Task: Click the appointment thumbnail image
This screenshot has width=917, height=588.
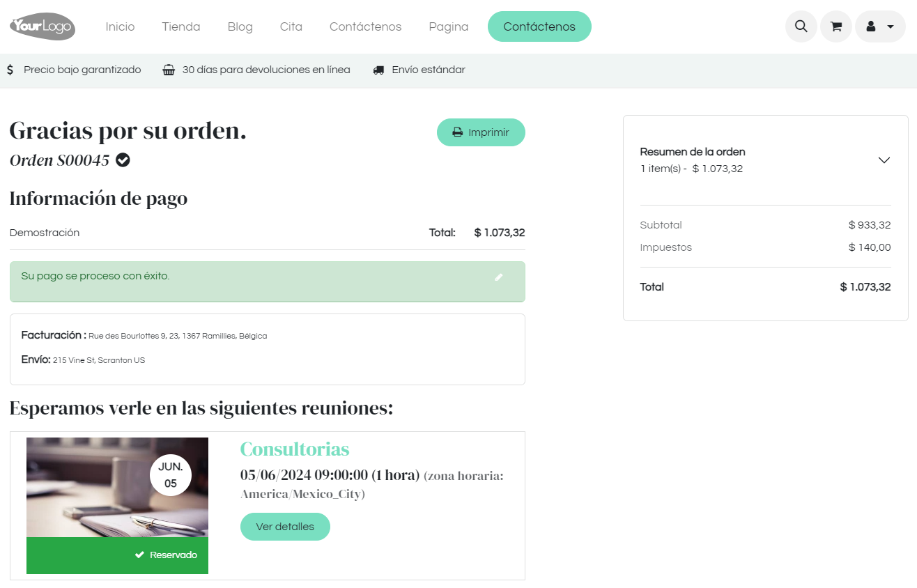Action: (117, 488)
